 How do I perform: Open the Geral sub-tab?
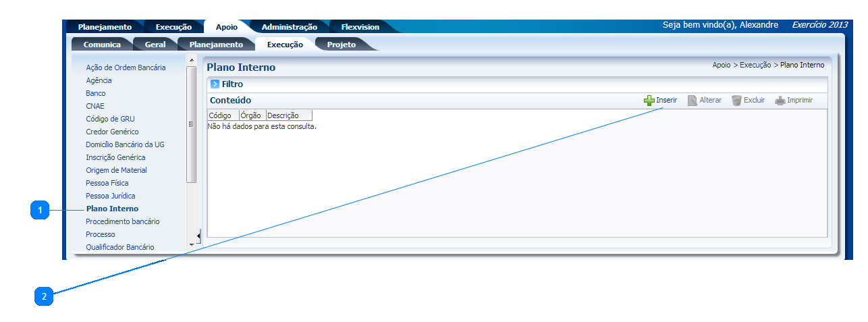click(155, 45)
